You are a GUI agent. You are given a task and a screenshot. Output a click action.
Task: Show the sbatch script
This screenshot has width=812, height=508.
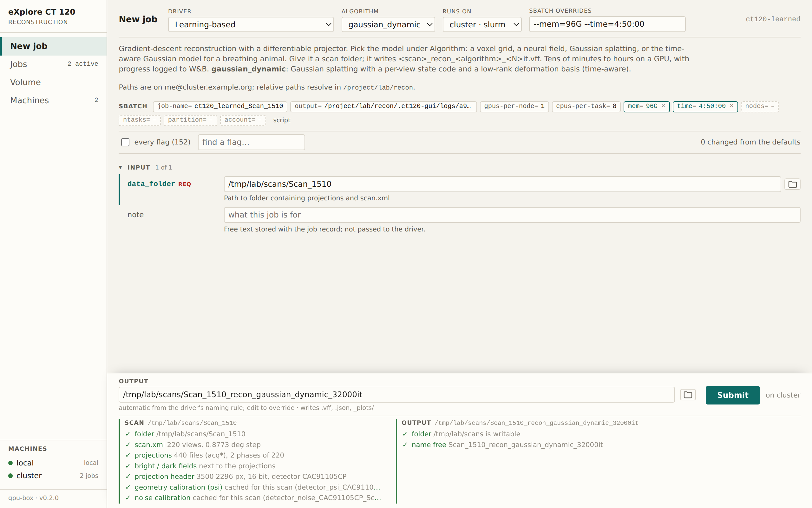[x=282, y=120]
